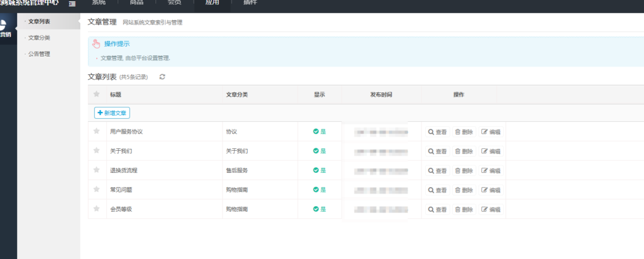The width and height of the screenshot is (644, 259).
Task: Switch to the 会员 top tab
Action: [x=175, y=3]
